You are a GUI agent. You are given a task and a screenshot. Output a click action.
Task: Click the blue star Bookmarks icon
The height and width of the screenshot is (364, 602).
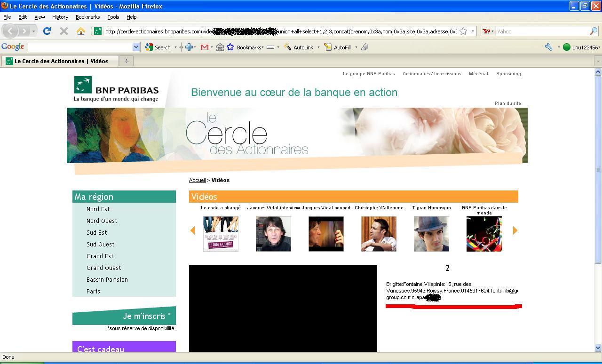(230, 47)
